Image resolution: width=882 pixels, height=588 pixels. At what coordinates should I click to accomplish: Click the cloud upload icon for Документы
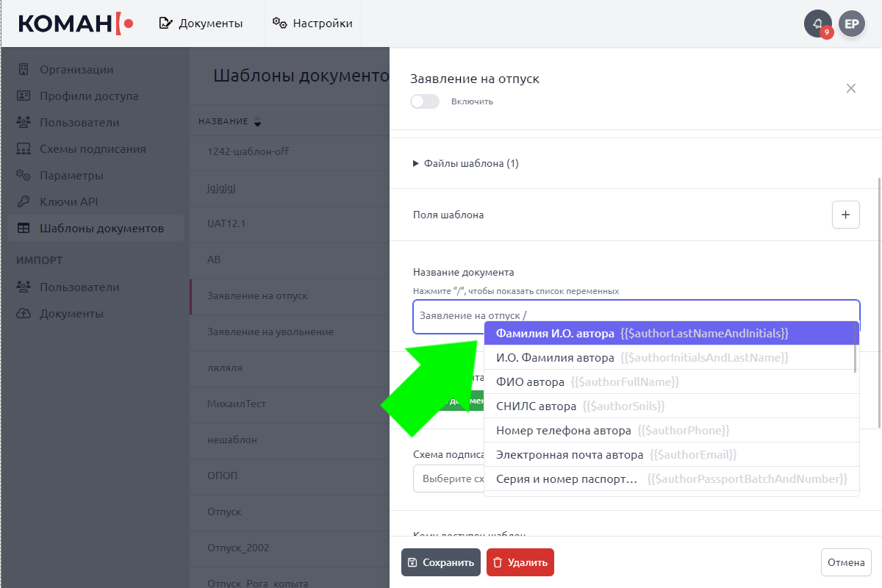coord(24,314)
